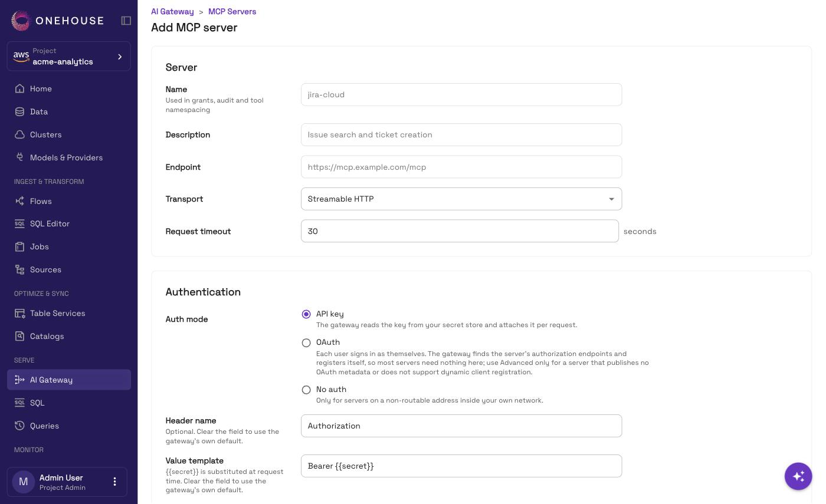Click the Queries history icon
This screenshot has height=504, width=826.
click(x=19, y=426)
